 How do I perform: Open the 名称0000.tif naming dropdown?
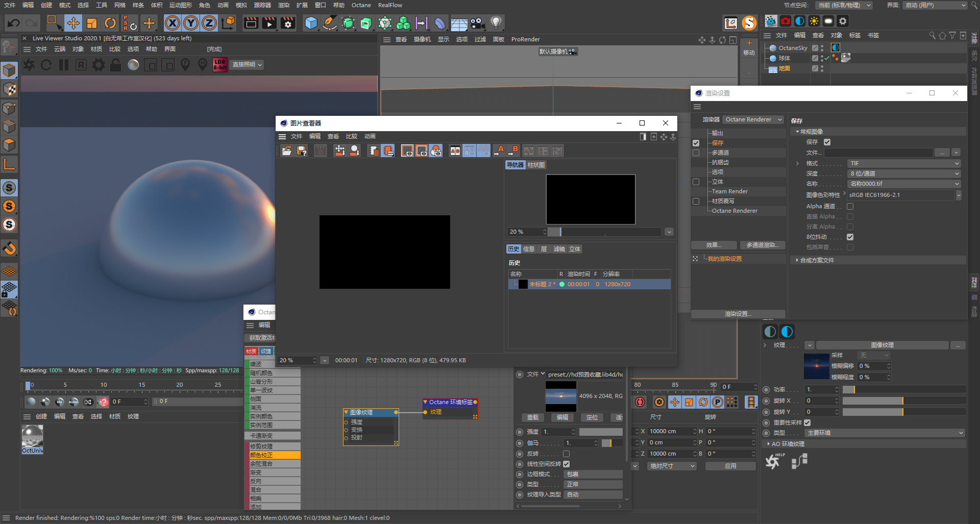904,184
